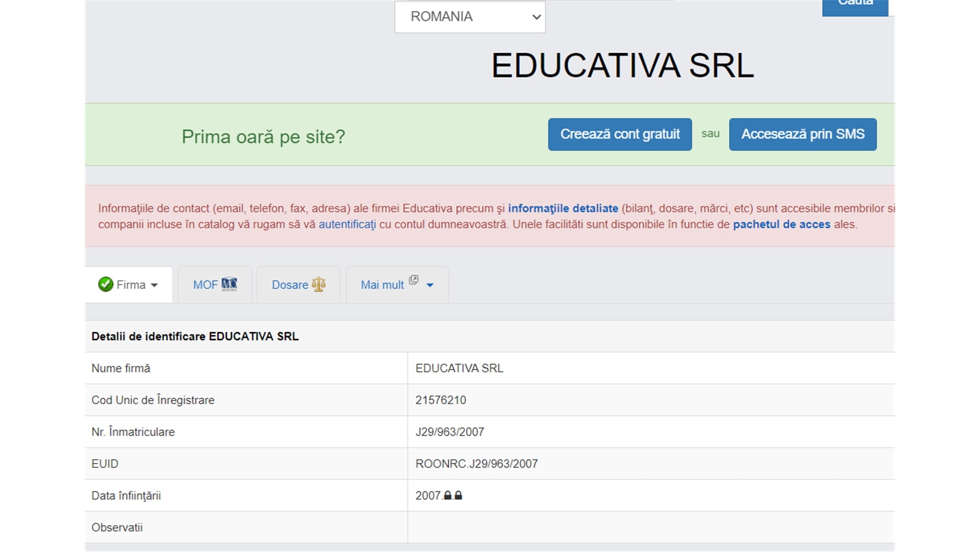
Task: Click the external link icon on Mai mult
Action: click(x=414, y=280)
